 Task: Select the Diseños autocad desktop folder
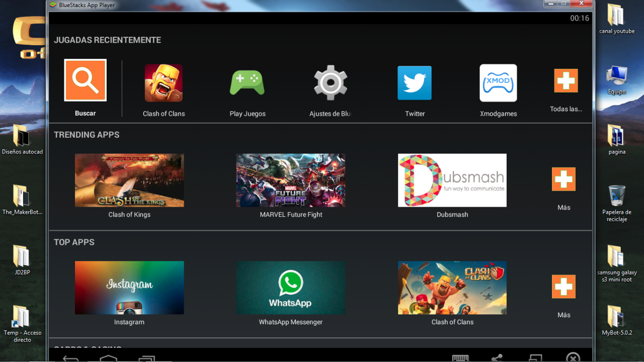(22, 140)
